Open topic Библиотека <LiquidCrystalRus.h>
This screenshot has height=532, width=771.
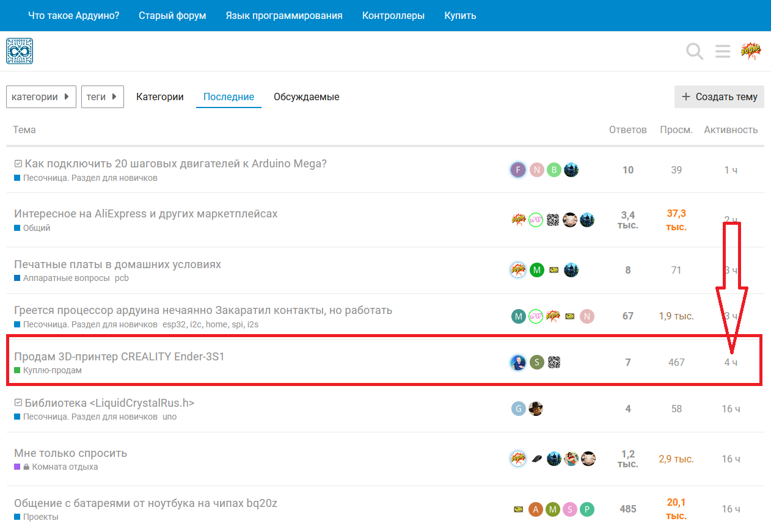coord(109,403)
